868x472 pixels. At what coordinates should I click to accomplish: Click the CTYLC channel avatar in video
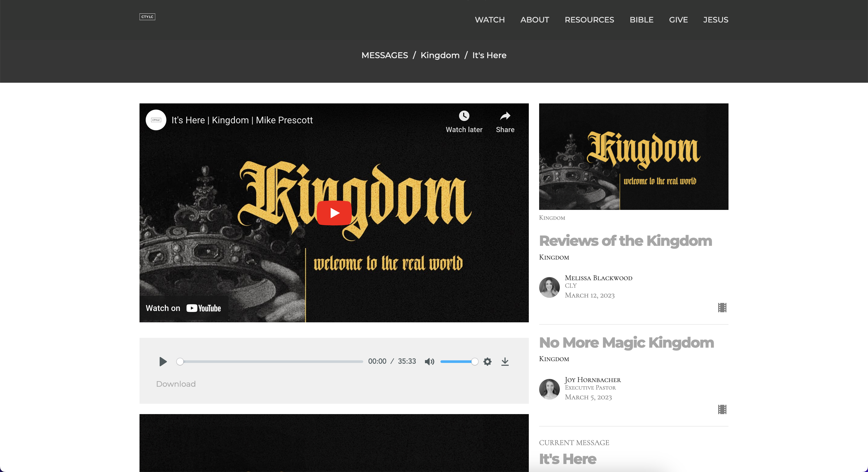pos(156,120)
